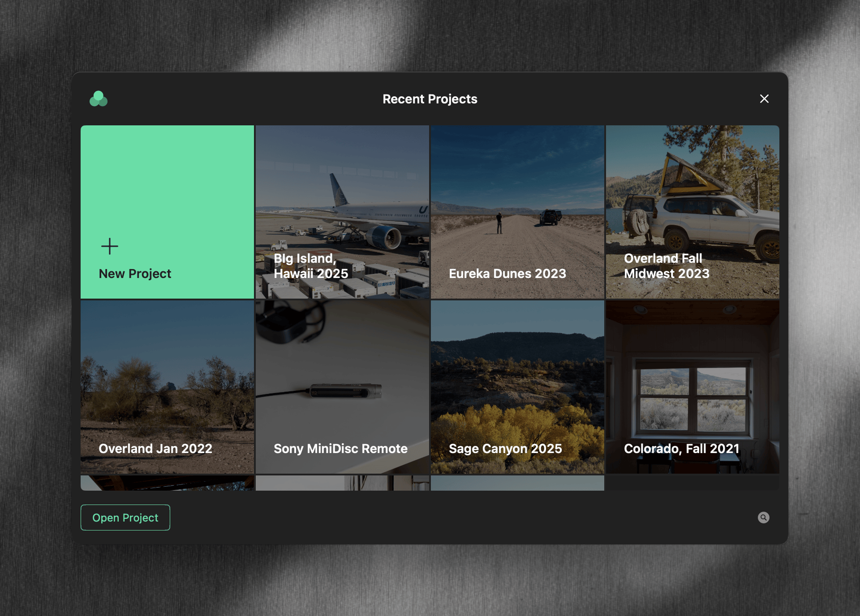Create a New Project tile
Image resolution: width=860 pixels, height=616 pixels.
click(167, 212)
